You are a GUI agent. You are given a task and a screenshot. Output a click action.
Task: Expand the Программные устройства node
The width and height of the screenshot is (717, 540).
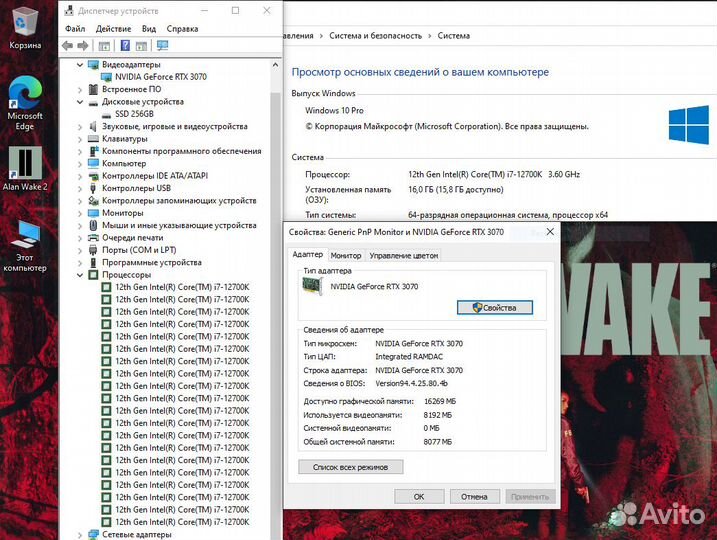point(80,262)
